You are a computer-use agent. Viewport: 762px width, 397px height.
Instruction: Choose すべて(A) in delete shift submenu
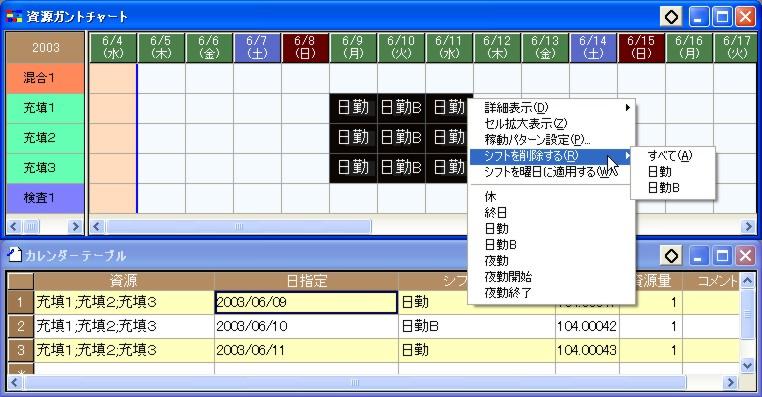tap(670, 155)
